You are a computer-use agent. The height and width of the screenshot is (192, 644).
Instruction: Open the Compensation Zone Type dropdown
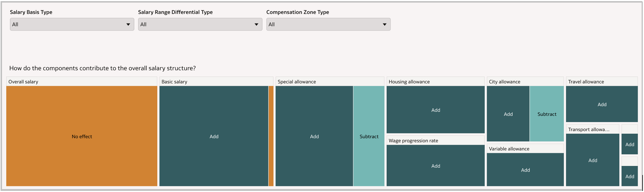[328, 24]
